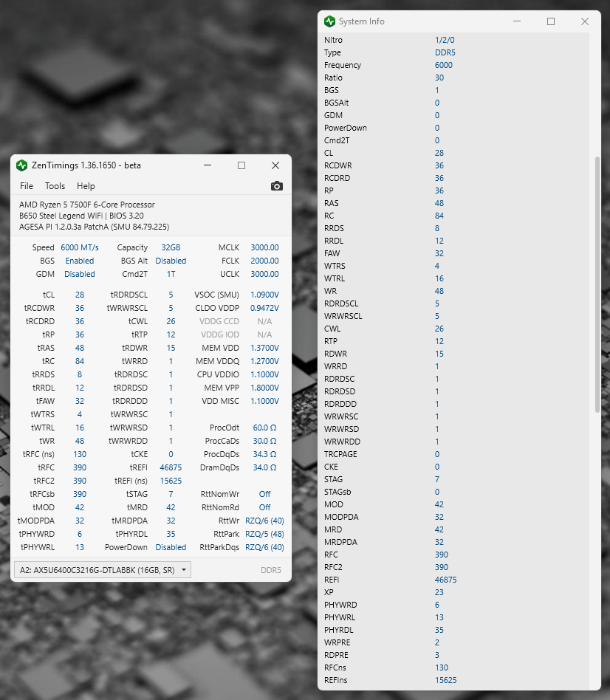Minimize the System Info window
Screen dimensions: 610x700
(517, 21)
